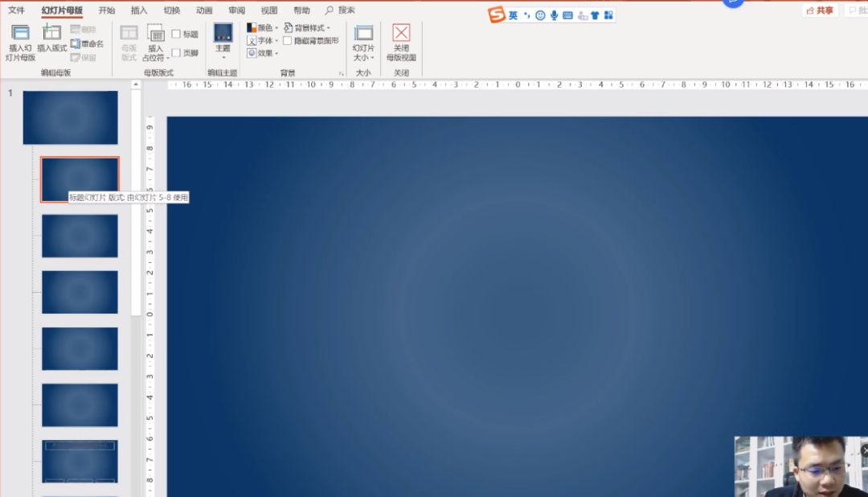The image size is (868, 497).
Task: Switch to the Transitions (切换) tab
Action: (172, 10)
